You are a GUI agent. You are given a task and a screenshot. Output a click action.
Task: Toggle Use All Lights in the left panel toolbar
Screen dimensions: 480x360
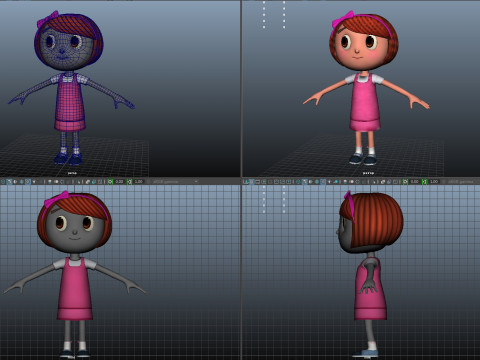click(34, 182)
